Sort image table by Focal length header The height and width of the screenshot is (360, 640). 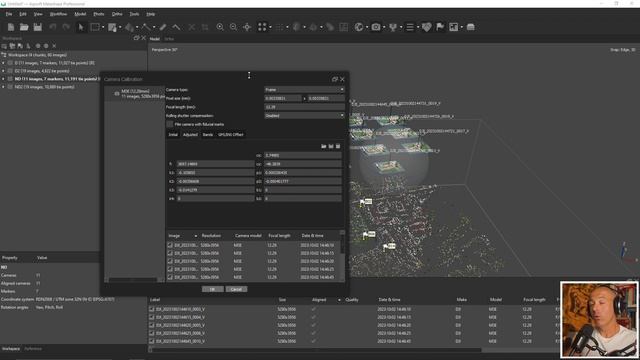[280, 236]
